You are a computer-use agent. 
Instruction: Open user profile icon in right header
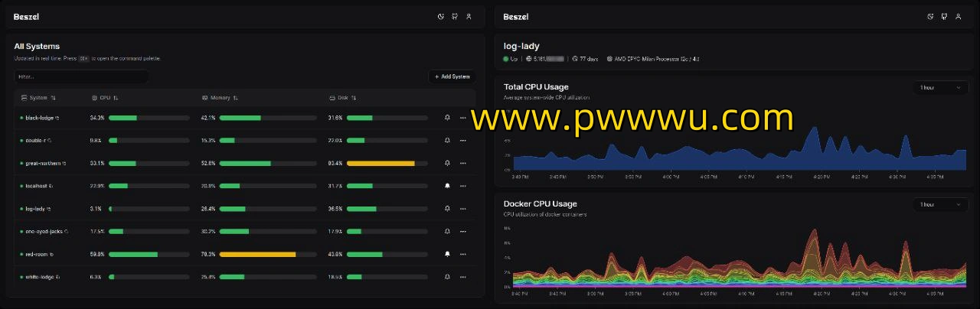click(x=958, y=17)
